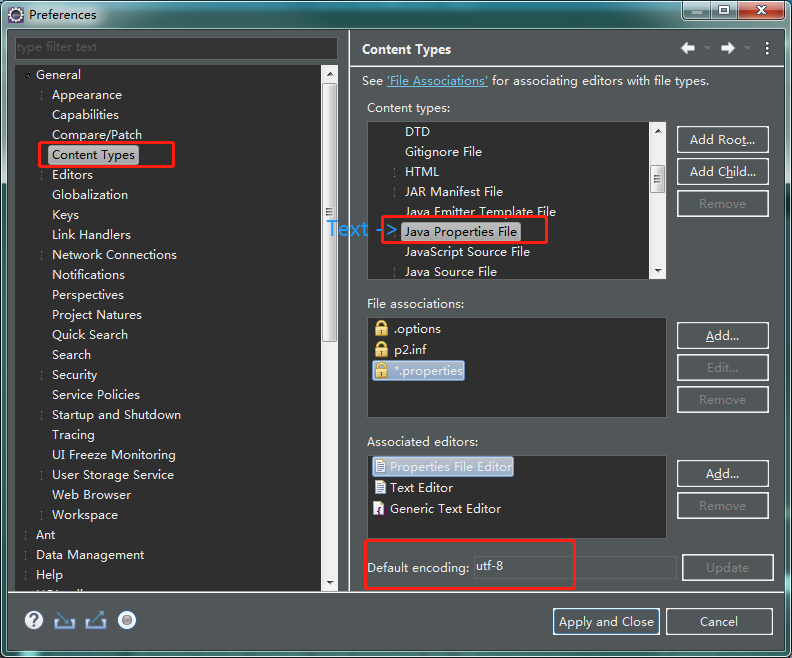The height and width of the screenshot is (658, 792).
Task: Click the Help question mark icon
Action: coord(34,620)
